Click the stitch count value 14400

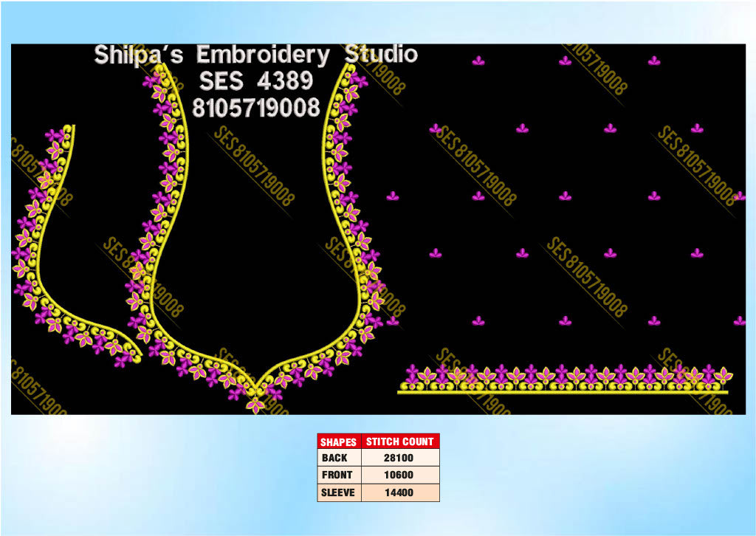(399, 492)
